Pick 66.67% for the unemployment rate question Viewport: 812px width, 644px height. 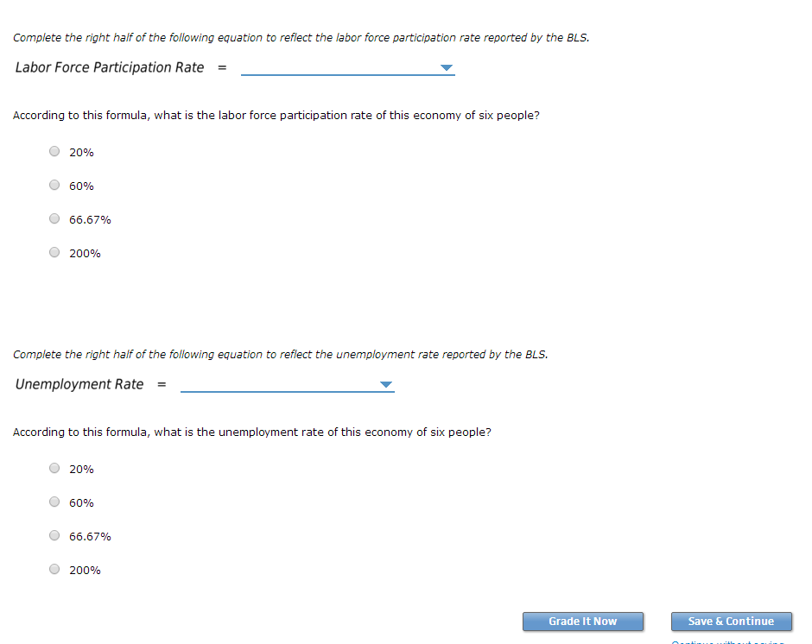click(x=54, y=535)
